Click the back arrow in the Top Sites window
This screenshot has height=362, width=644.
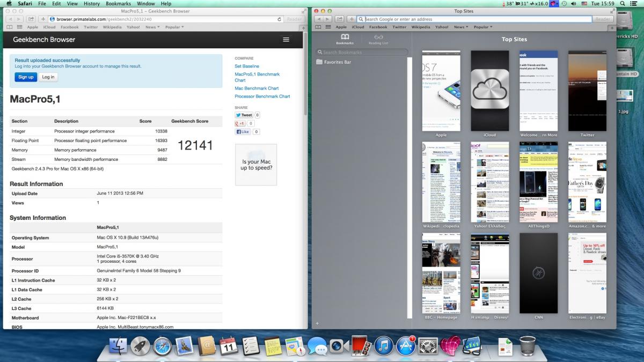tap(318, 19)
